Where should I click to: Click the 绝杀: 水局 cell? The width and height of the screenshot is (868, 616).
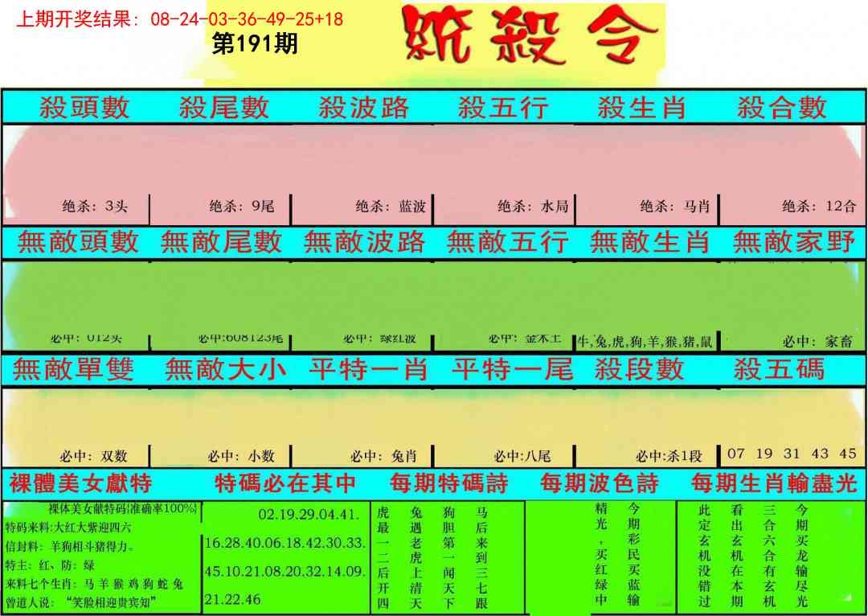coord(533,207)
